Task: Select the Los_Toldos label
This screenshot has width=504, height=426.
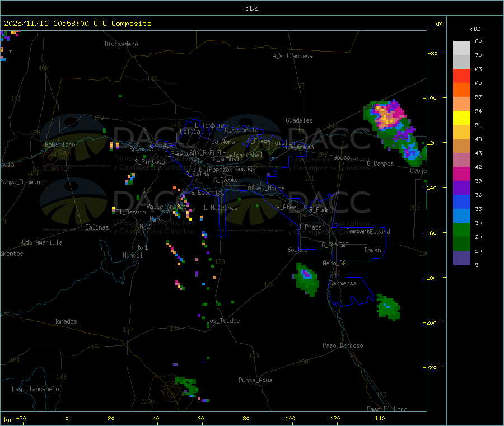Action: tap(223, 321)
